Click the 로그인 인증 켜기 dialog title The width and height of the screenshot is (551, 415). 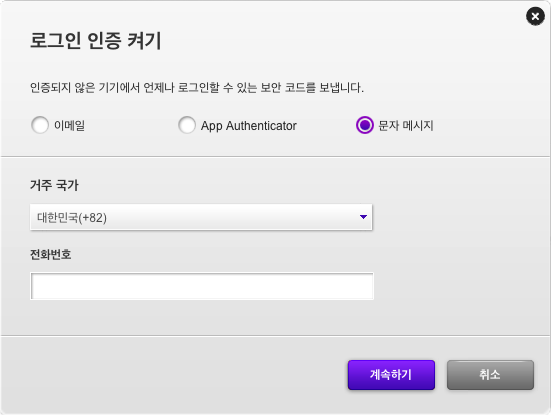(x=96, y=40)
